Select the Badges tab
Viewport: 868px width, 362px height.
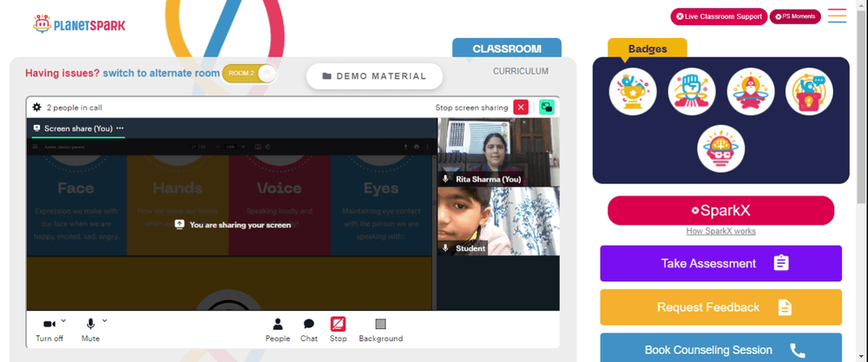pyautogui.click(x=648, y=49)
